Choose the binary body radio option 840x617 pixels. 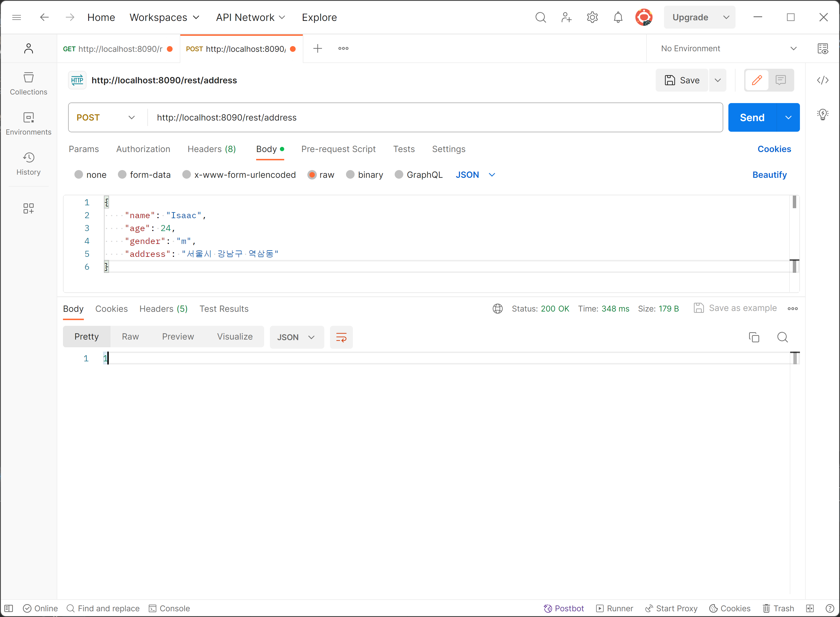tap(350, 175)
